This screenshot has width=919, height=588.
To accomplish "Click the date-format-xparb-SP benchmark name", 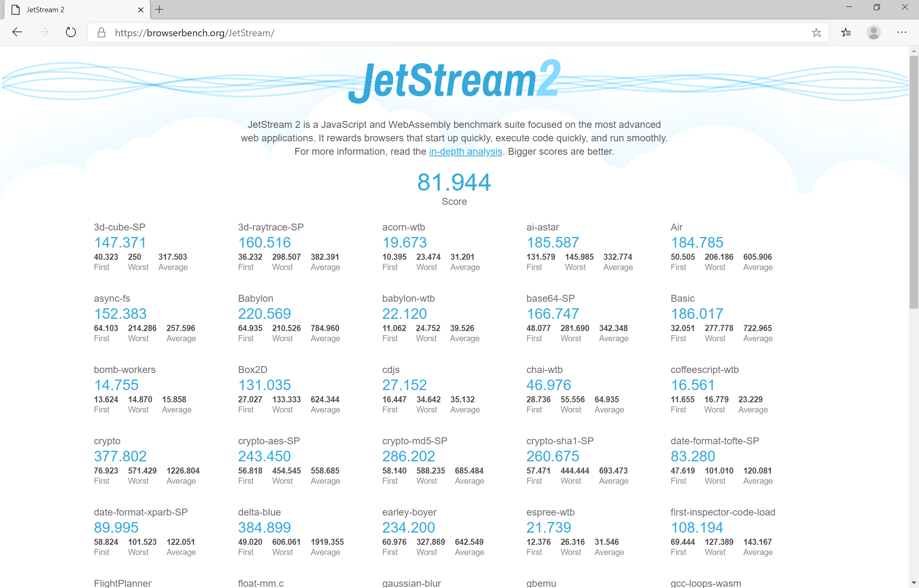I will [x=141, y=512].
